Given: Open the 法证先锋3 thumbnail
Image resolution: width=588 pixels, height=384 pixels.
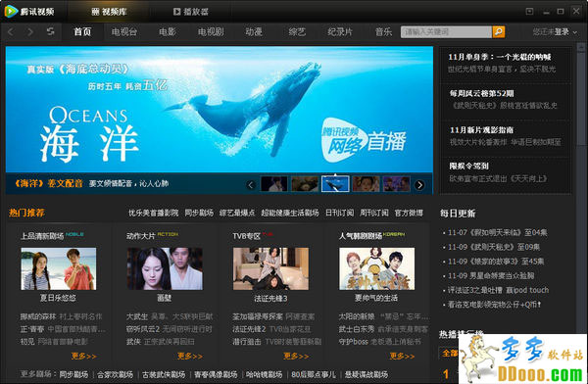Looking at the screenshot, I should tap(270, 268).
